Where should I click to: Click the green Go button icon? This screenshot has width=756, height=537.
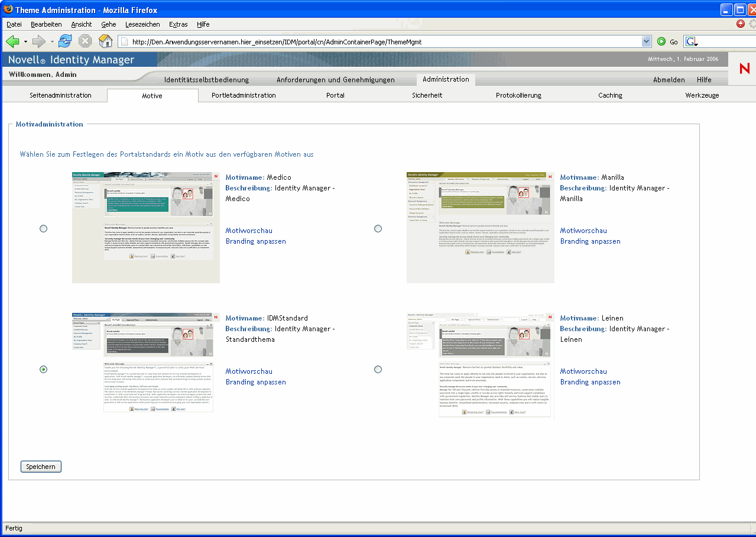pyautogui.click(x=661, y=41)
